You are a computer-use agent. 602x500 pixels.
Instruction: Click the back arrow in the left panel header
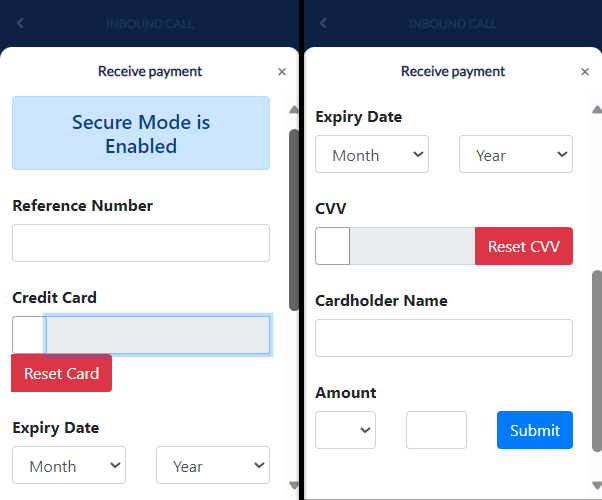point(21,23)
